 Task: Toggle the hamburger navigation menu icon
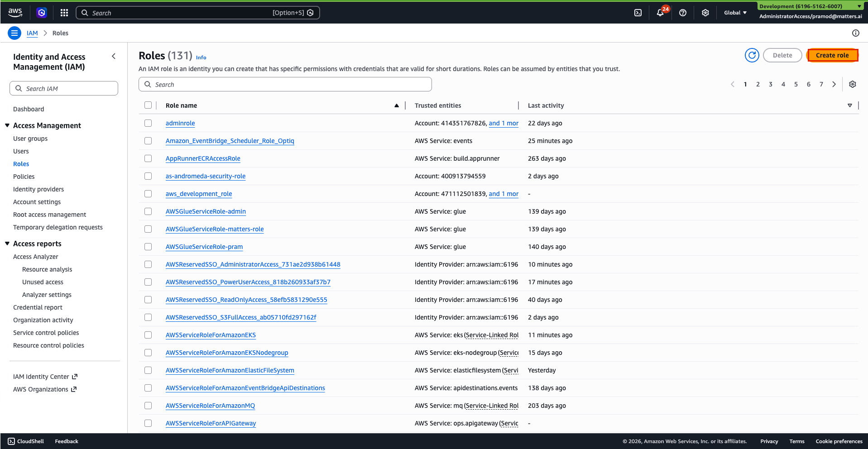tap(14, 33)
